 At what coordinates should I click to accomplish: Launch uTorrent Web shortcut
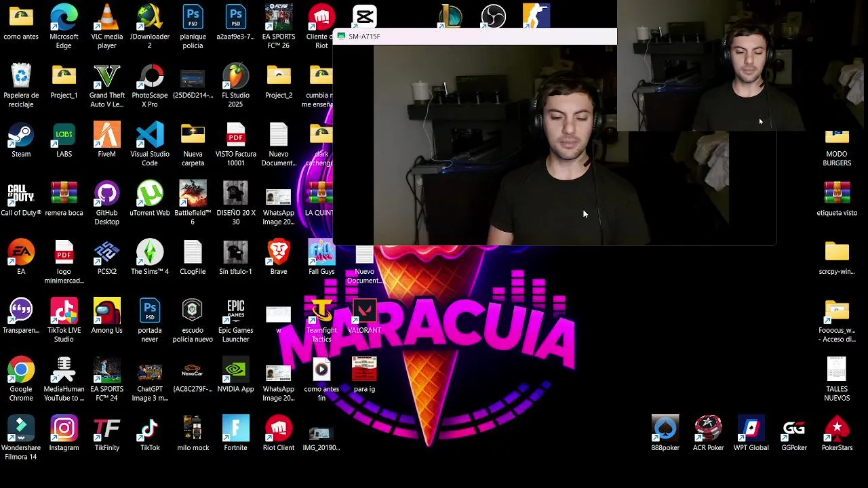coord(150,199)
